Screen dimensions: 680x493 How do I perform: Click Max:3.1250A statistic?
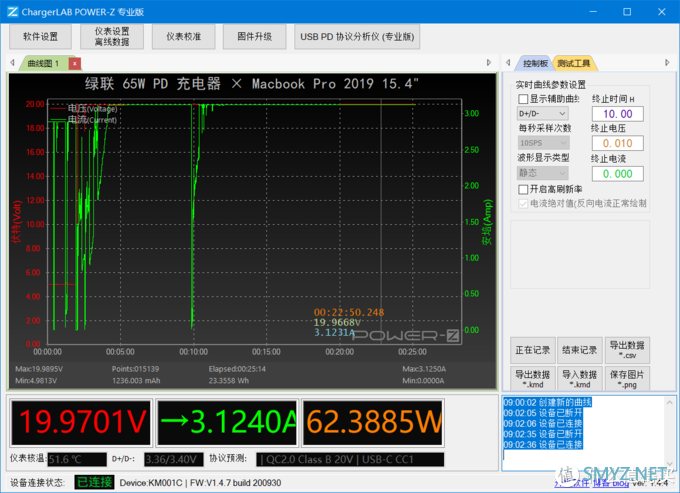point(424,369)
